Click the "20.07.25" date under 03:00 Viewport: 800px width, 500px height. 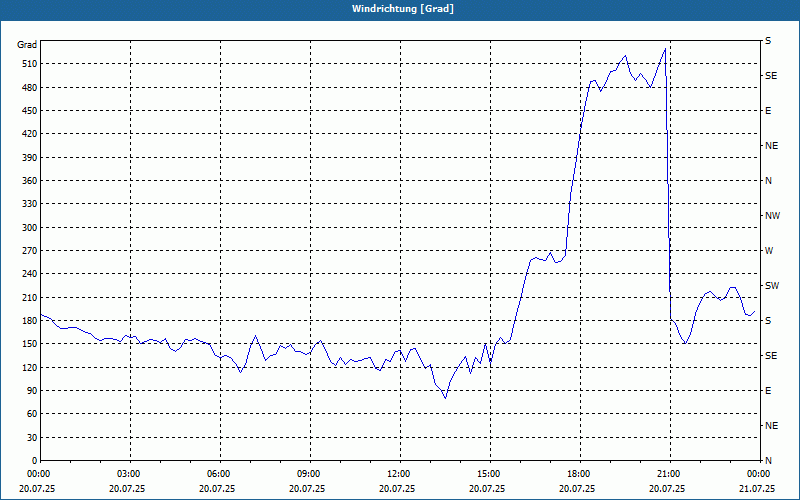[x=127, y=489]
